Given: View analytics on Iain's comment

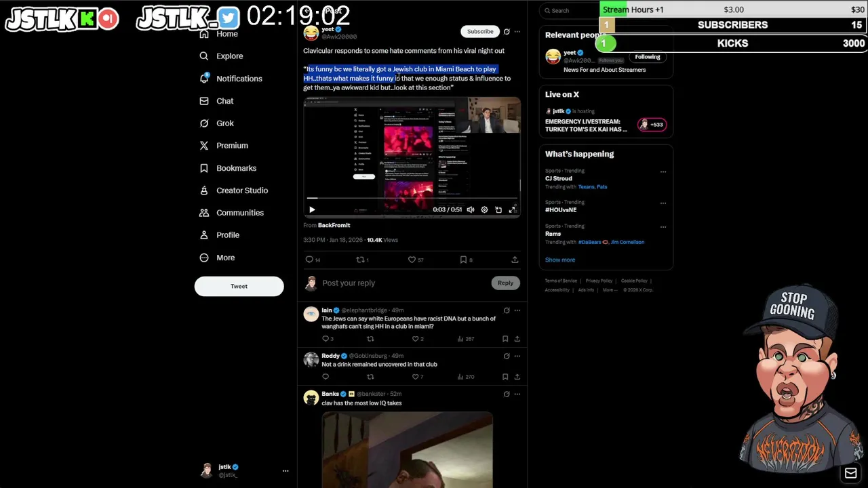Looking at the screenshot, I should pyautogui.click(x=467, y=339).
